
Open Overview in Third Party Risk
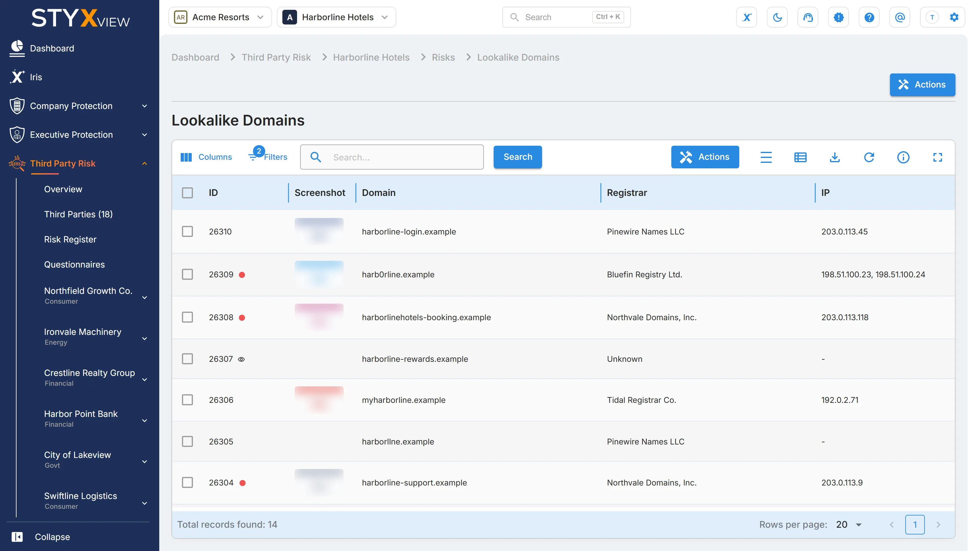click(x=63, y=189)
